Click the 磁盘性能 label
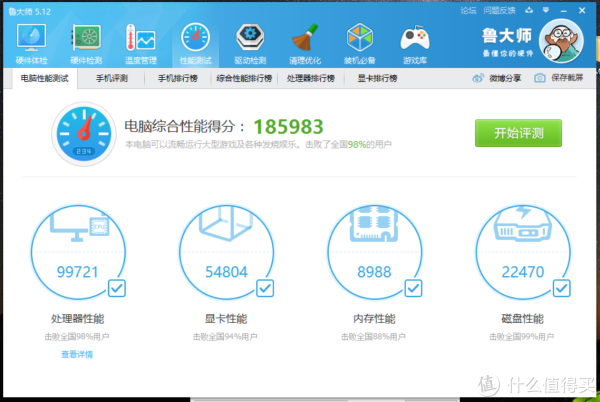Screen dimensions: 600x402 tap(522, 319)
